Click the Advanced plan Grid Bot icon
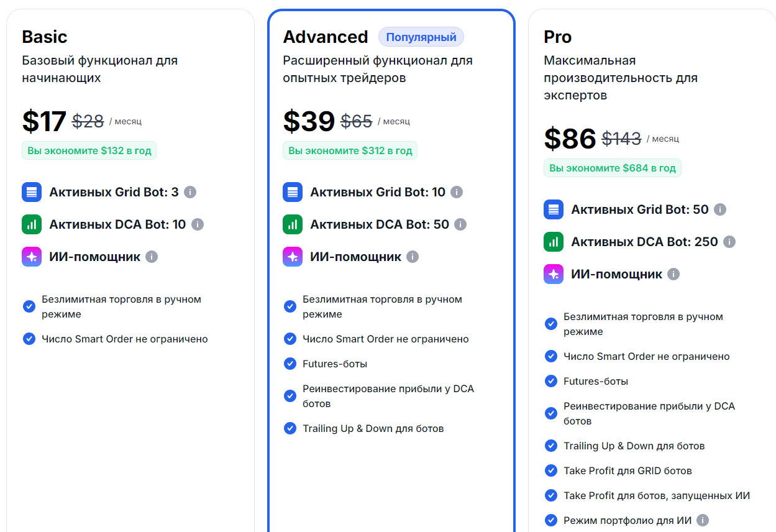The width and height of the screenshot is (776, 532). click(293, 192)
